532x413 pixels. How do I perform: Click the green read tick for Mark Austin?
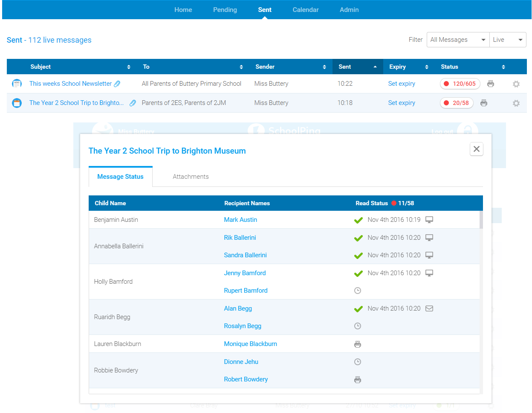(359, 220)
